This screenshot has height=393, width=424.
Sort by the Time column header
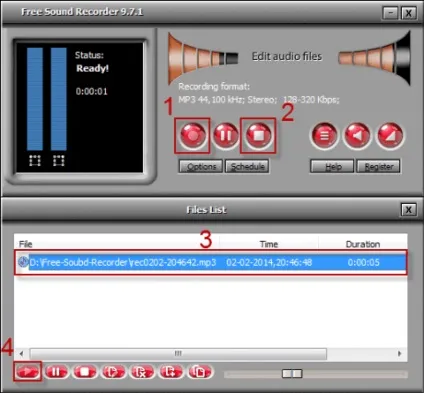(x=269, y=244)
